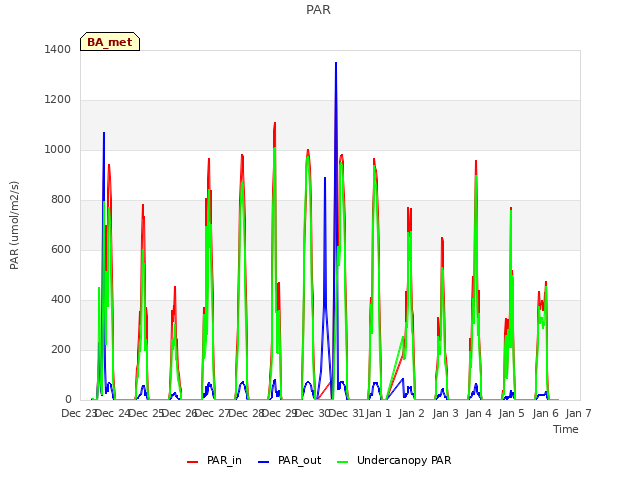Click the BA_met label box

click(110, 42)
